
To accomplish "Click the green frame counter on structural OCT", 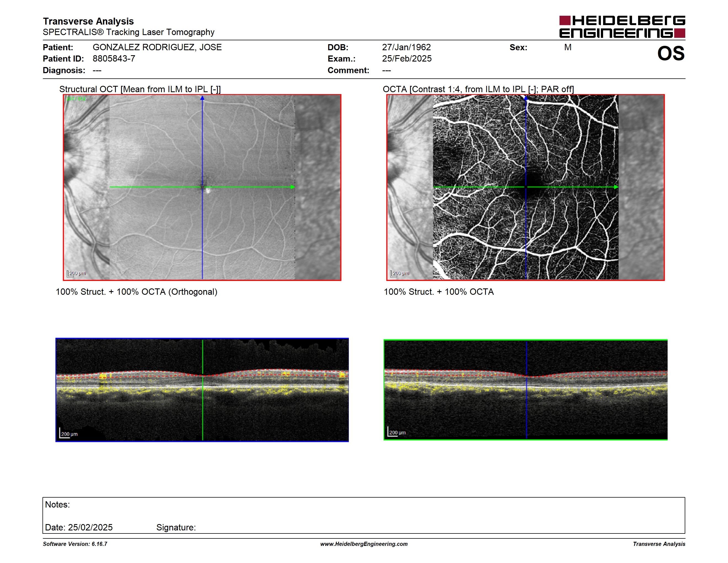I will [76, 99].
